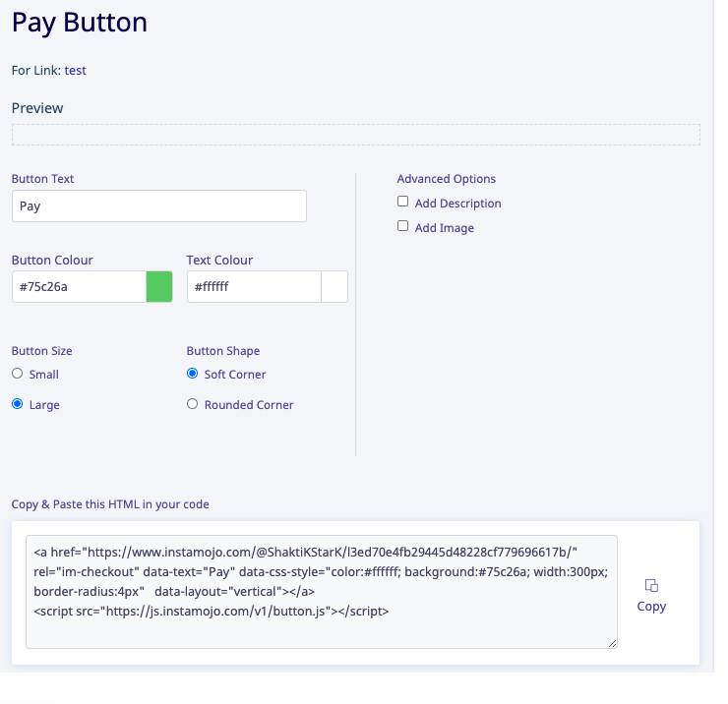Enable the Add Image checkbox
Screen dimensions: 728x704
click(402, 226)
